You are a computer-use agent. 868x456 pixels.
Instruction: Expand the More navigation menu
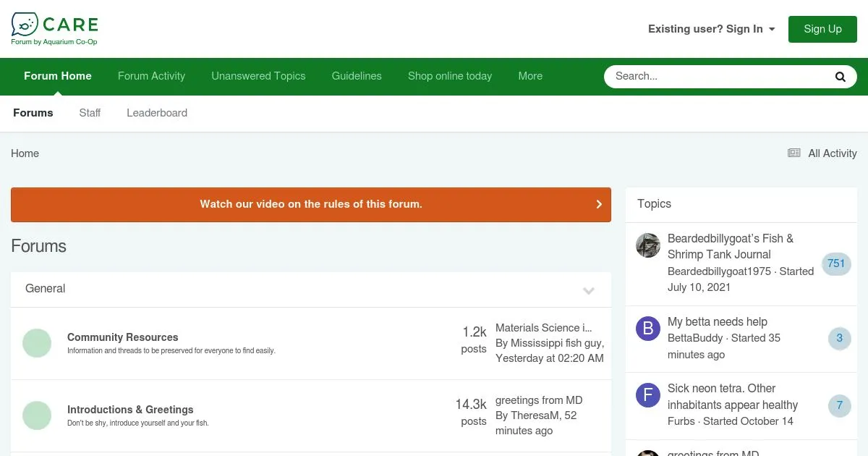tap(529, 76)
